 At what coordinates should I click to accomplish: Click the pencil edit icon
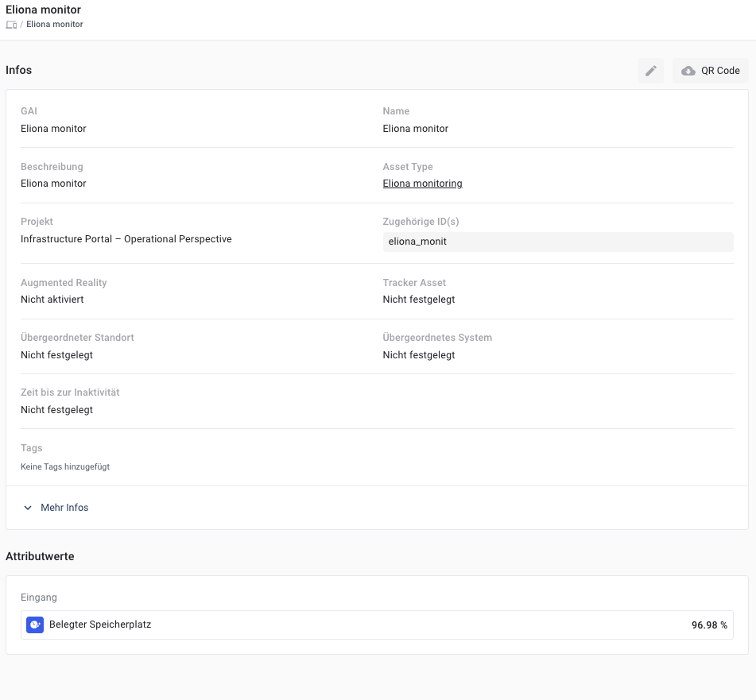[x=651, y=71]
